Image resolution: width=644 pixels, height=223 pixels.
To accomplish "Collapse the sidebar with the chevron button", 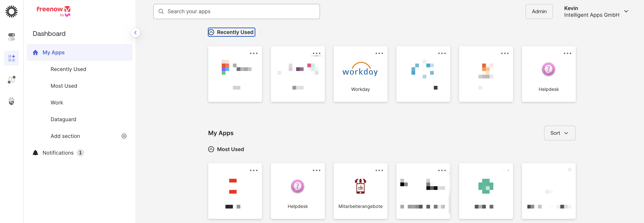I will 135,33.
